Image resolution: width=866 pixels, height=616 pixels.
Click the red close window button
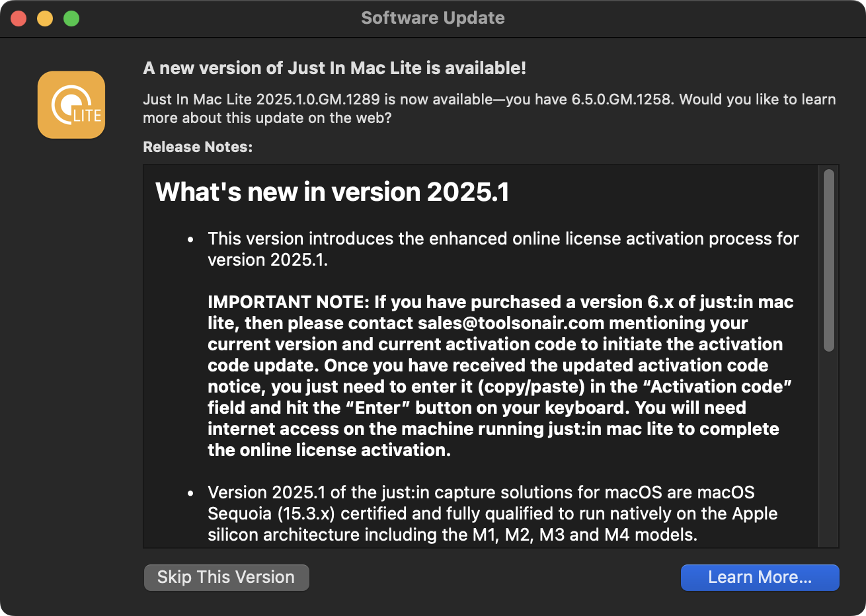19,19
